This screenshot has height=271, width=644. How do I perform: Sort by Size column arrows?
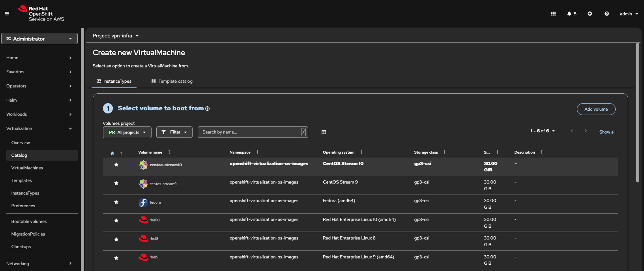498,152
